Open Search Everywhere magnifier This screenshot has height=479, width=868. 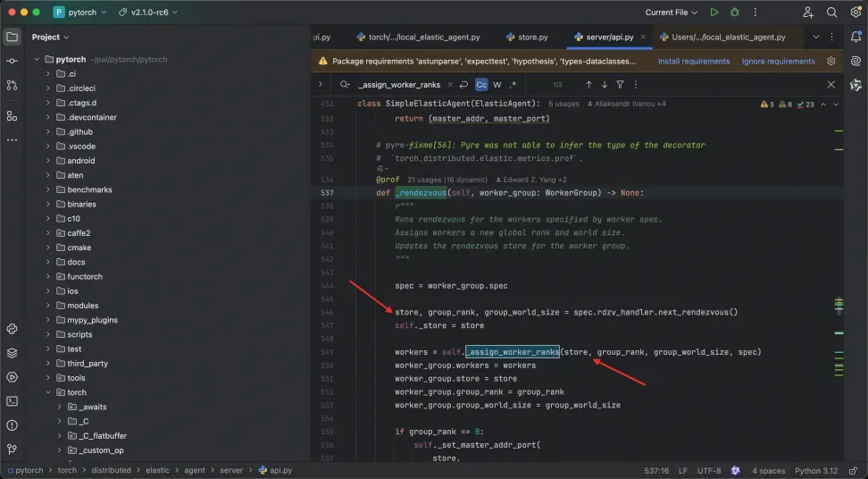[x=831, y=13]
